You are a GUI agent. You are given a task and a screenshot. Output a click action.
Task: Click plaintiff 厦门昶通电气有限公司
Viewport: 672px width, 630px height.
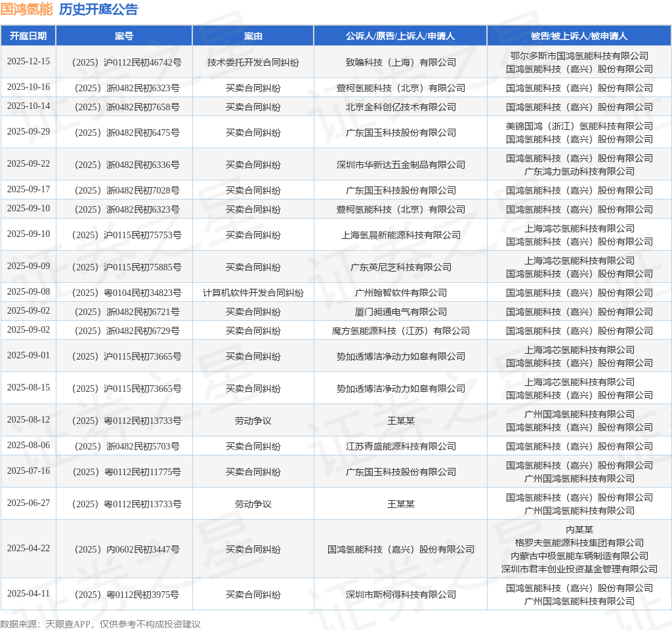401,312
